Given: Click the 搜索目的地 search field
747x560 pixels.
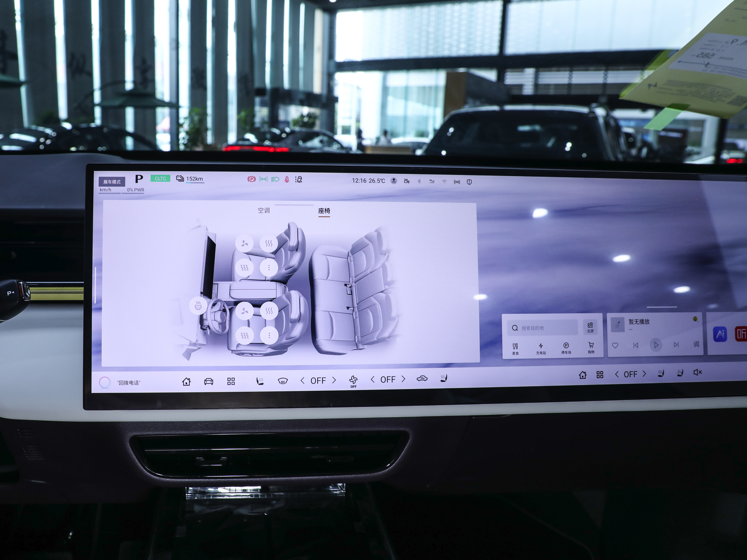Looking at the screenshot, I should pyautogui.click(x=543, y=328).
